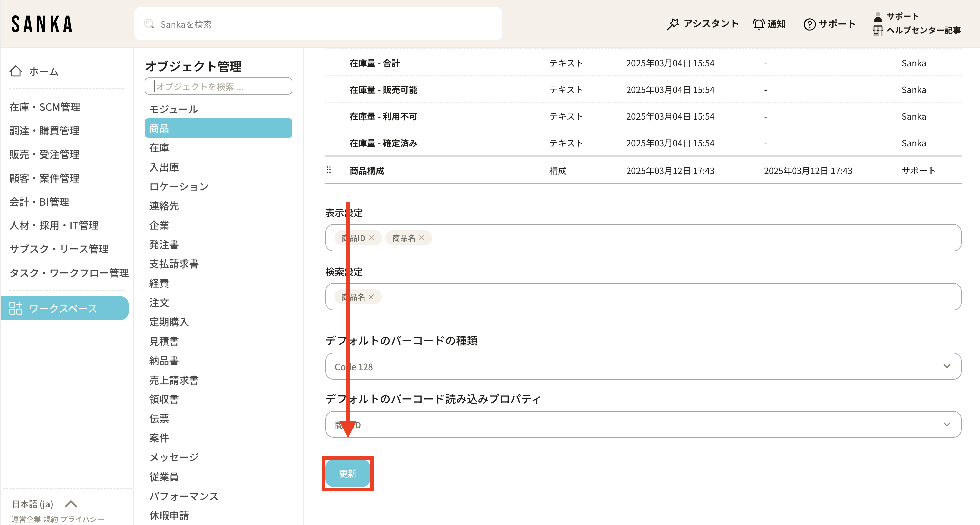Select 在庫 in the object list
980x525 pixels.
159,147
